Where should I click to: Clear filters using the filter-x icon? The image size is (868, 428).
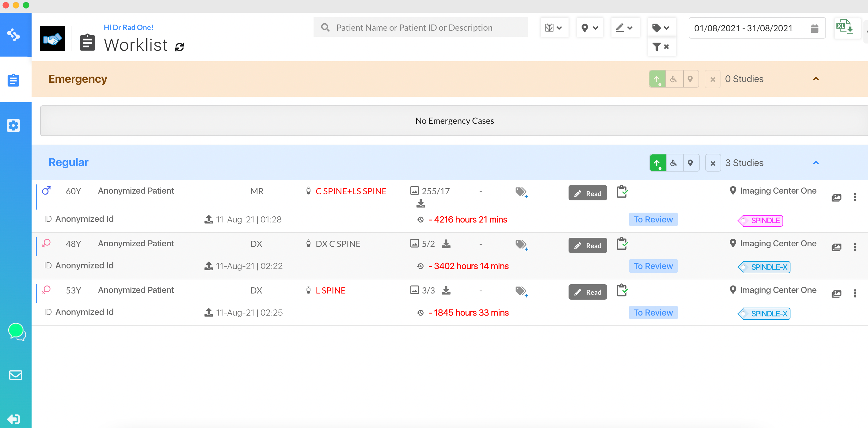(661, 47)
